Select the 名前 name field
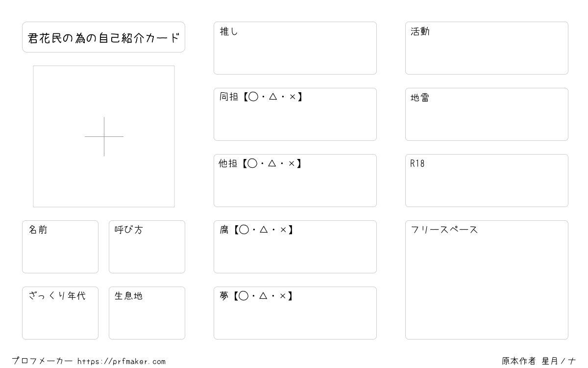 coord(60,247)
